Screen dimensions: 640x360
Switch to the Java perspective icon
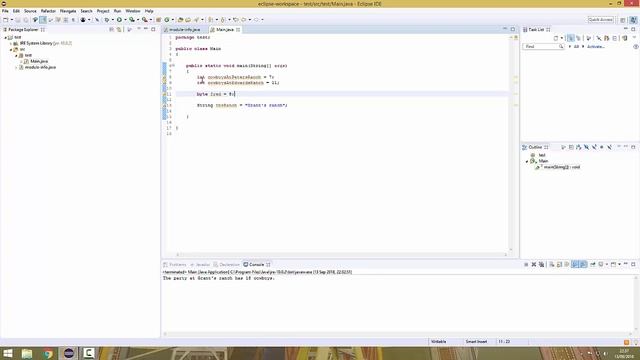coord(633,20)
